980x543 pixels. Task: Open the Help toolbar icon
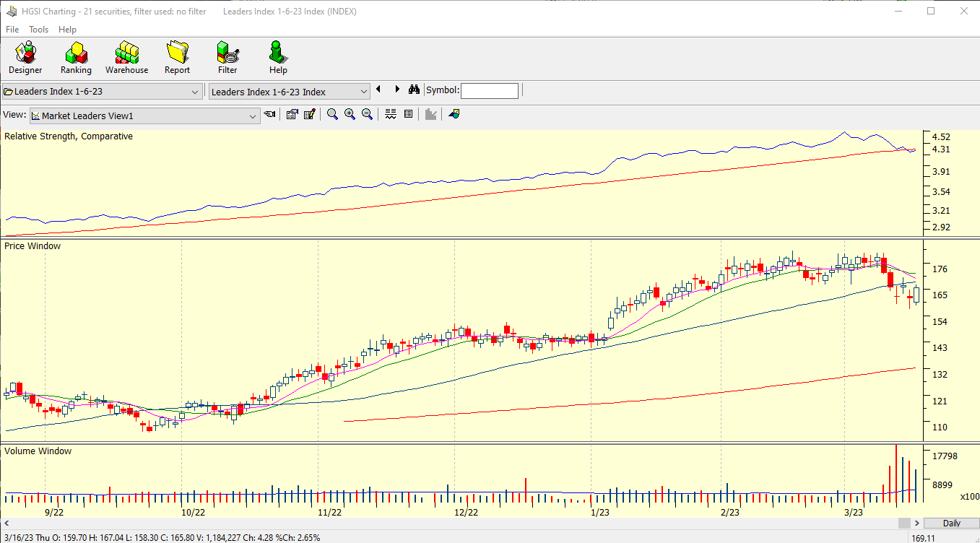pos(278,58)
